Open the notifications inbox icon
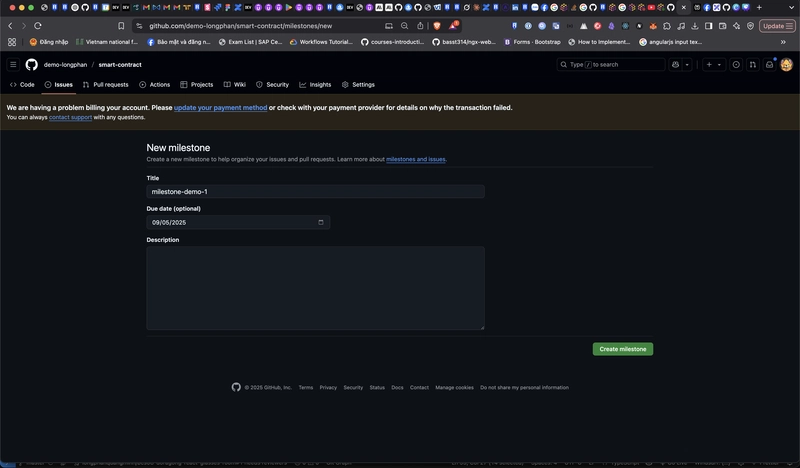This screenshot has height=468, width=800. [769, 64]
